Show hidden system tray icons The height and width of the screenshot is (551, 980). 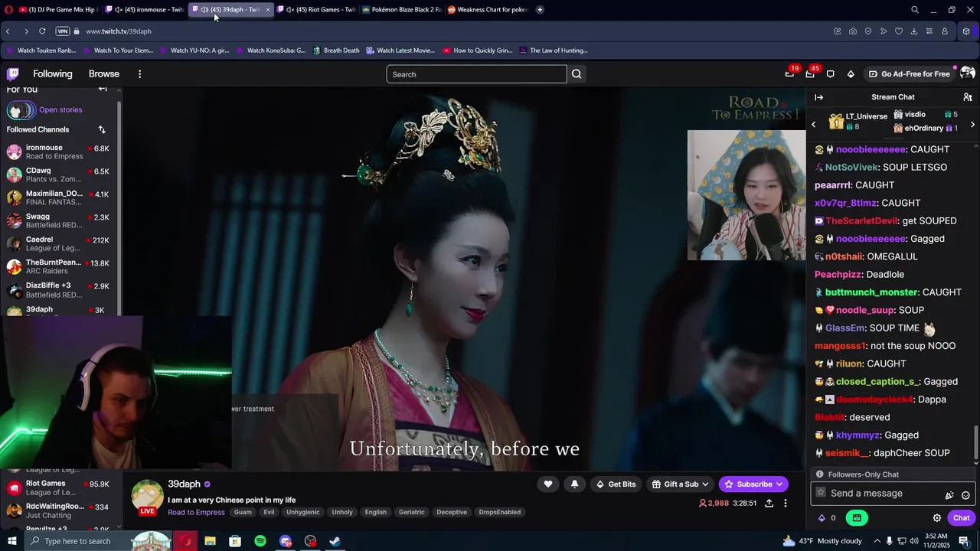pyautogui.click(x=877, y=541)
